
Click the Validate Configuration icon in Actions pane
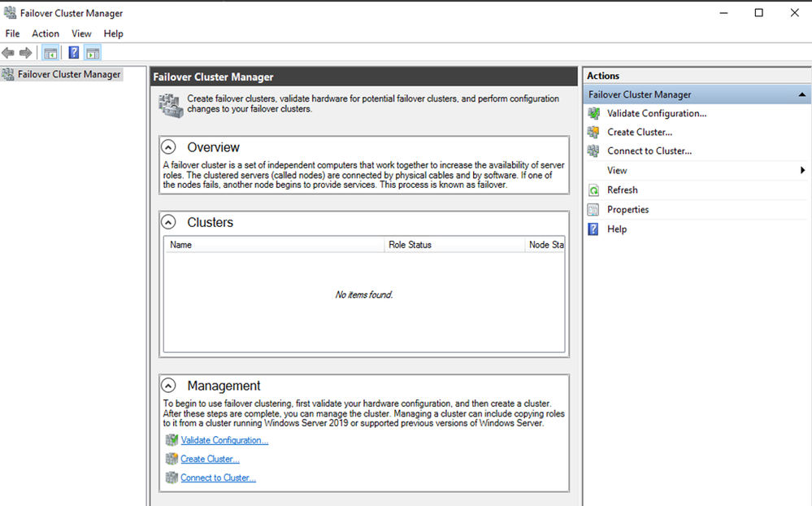[594, 113]
